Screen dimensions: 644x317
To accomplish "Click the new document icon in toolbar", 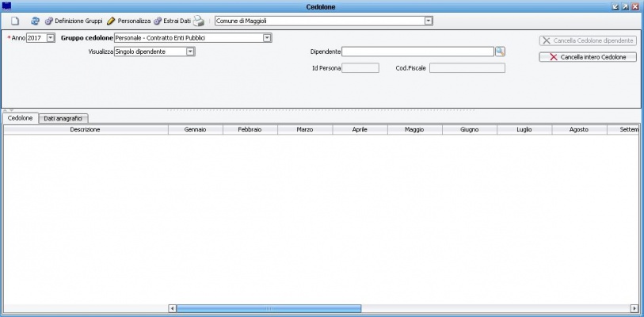I will [14, 21].
